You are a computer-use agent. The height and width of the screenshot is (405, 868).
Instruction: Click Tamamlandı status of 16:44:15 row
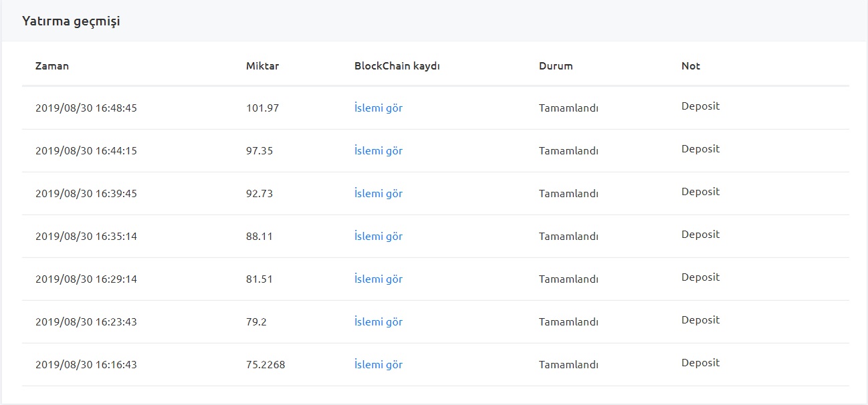pyautogui.click(x=568, y=150)
